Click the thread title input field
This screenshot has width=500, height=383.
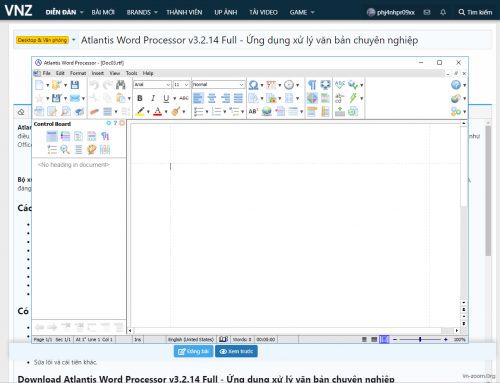click(285, 40)
